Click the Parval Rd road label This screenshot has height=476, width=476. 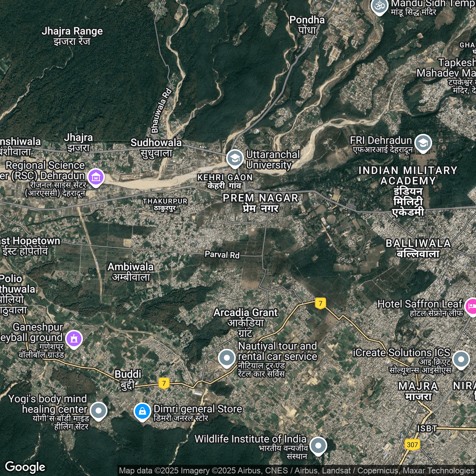click(x=222, y=255)
